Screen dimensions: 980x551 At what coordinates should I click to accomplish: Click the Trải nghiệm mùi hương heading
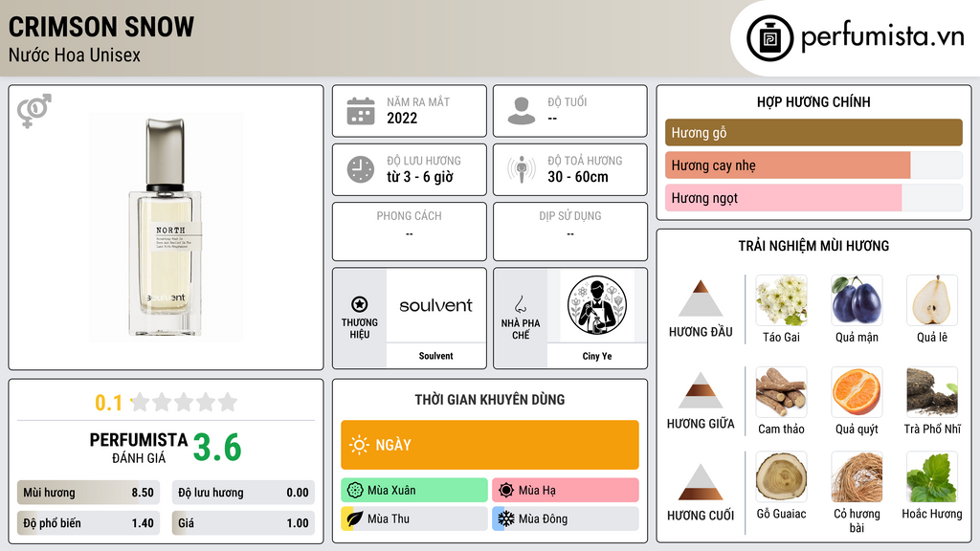coord(813,246)
